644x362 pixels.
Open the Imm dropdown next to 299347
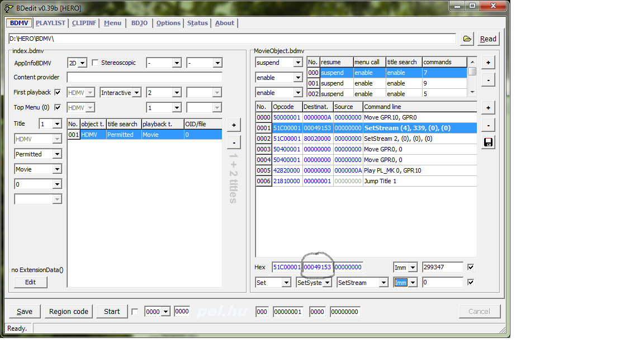413,268
